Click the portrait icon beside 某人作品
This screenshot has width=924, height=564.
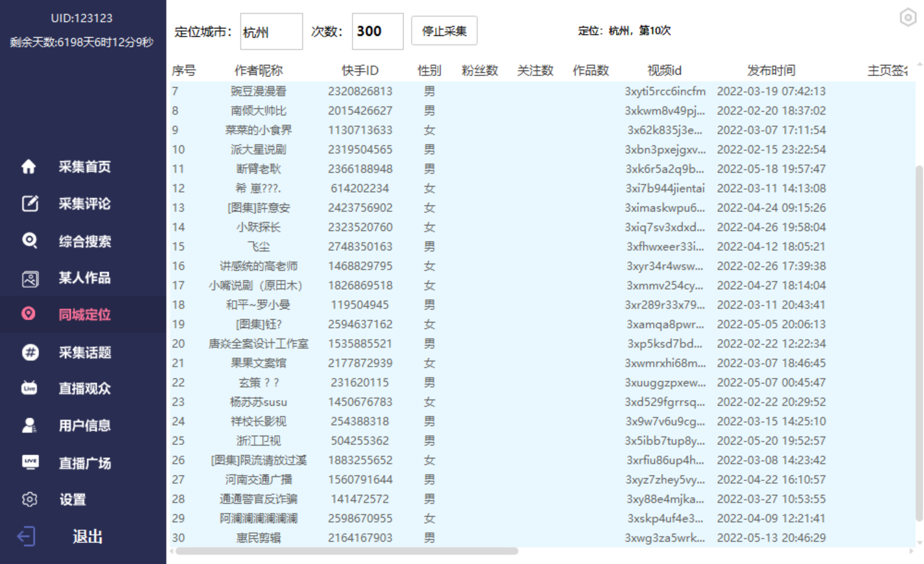[30, 279]
